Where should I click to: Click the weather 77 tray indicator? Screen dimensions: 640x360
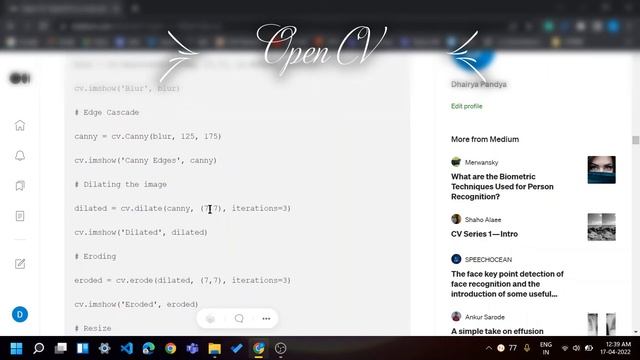(x=507, y=348)
